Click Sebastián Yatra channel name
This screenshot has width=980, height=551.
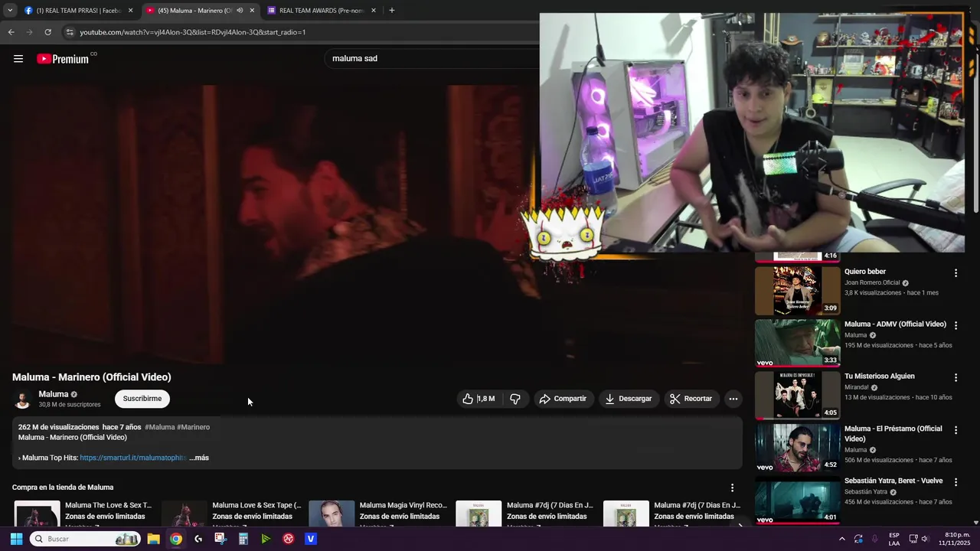(x=866, y=492)
